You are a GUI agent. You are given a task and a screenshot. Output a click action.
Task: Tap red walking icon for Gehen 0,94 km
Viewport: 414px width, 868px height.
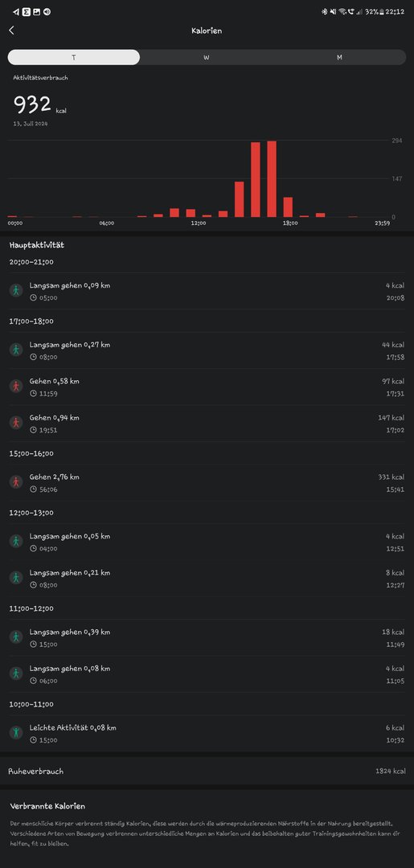16,423
